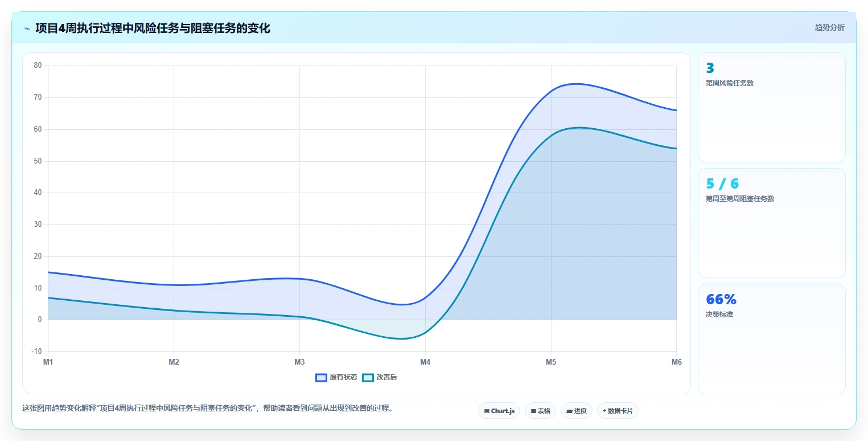Click the blue line's point at M6
The width and height of the screenshot is (868, 441).
[676, 110]
